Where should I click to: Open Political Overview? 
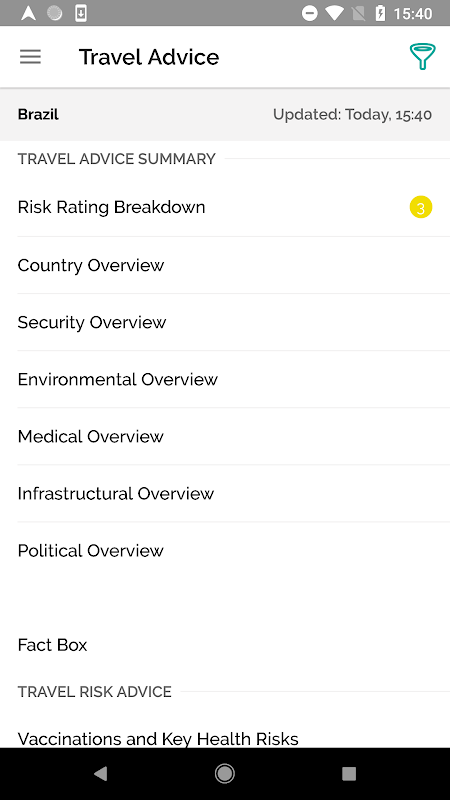pos(225,551)
